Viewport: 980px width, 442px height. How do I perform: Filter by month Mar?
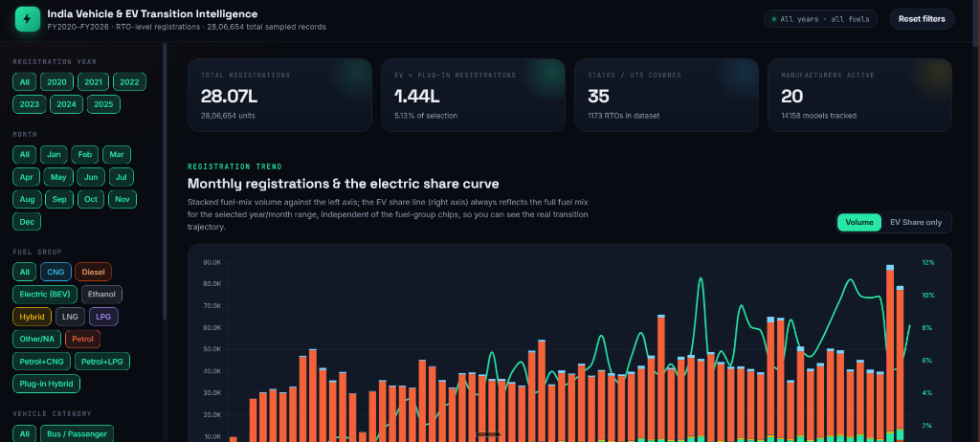tap(117, 154)
